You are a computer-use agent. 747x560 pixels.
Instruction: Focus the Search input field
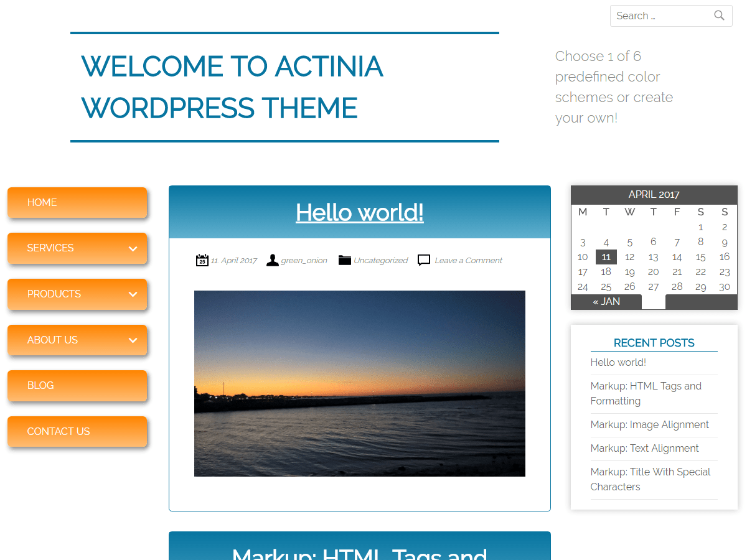pos(660,16)
